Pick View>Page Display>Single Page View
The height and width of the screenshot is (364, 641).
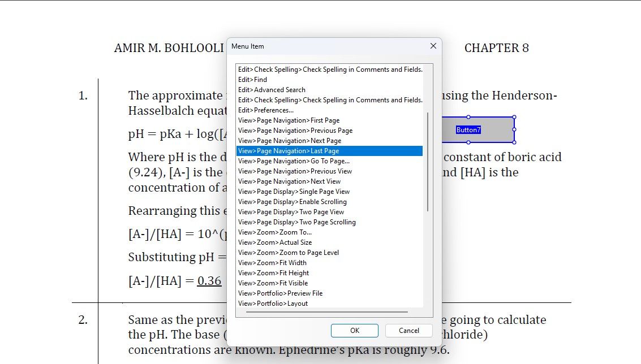[329, 192]
